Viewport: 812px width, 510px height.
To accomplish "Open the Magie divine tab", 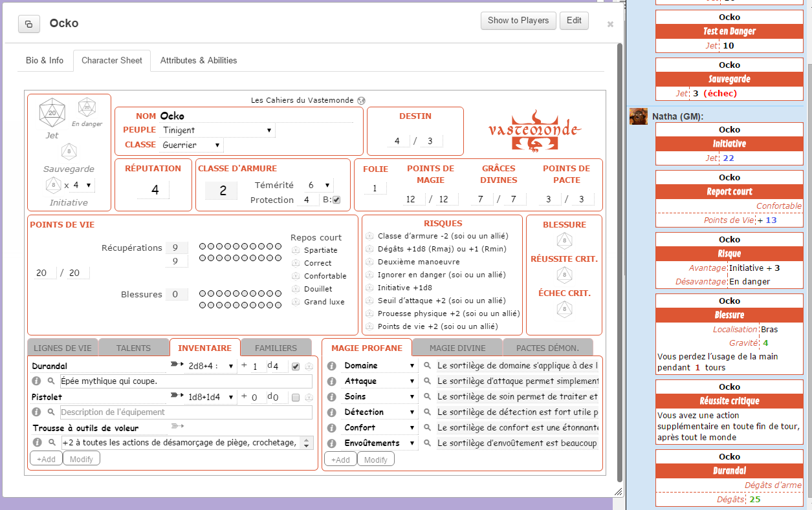I will 457,348.
